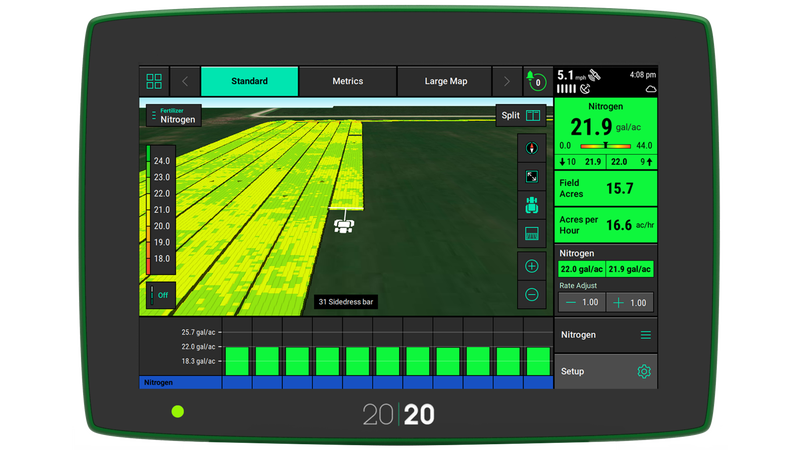Zoom out on the map with minus icon
The height and width of the screenshot is (450, 800).
(x=532, y=295)
